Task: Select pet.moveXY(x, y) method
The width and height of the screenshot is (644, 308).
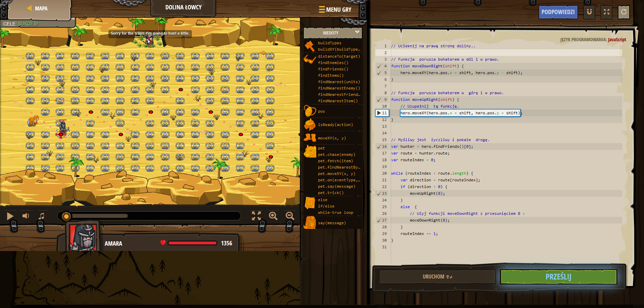Action: coord(336,174)
